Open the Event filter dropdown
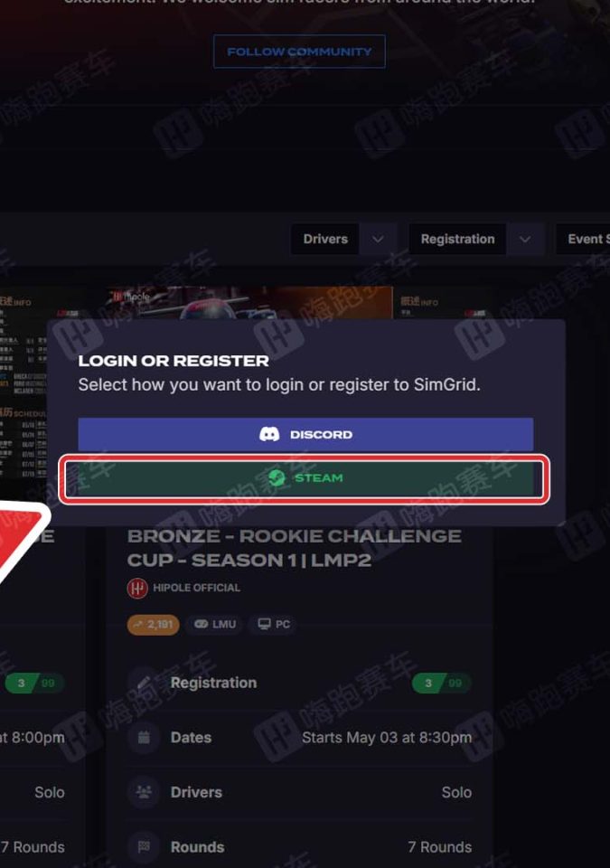610x868 pixels. coord(583,239)
